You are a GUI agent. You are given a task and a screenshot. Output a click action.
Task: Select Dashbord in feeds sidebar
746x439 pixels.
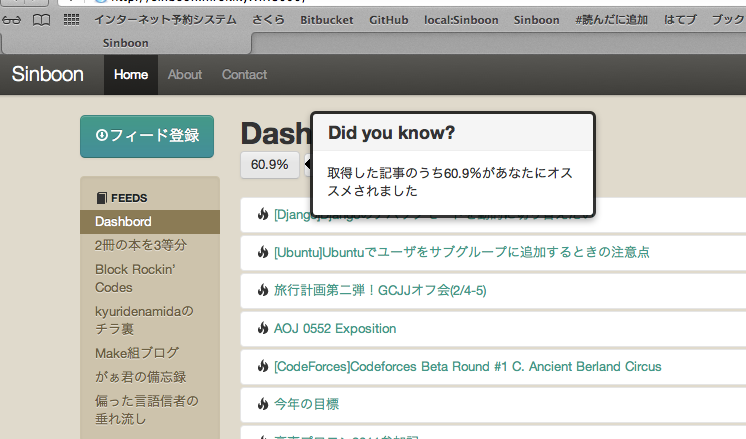pos(150,222)
